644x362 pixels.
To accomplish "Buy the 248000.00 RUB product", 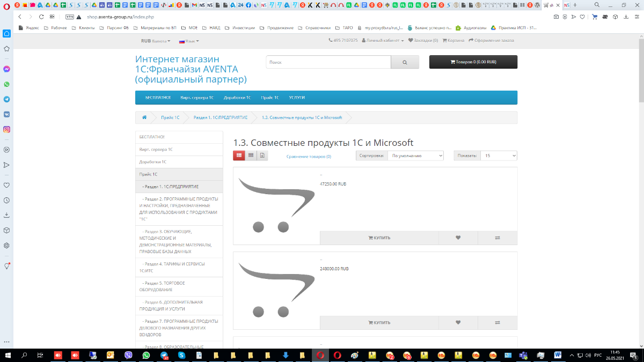I will (379, 322).
